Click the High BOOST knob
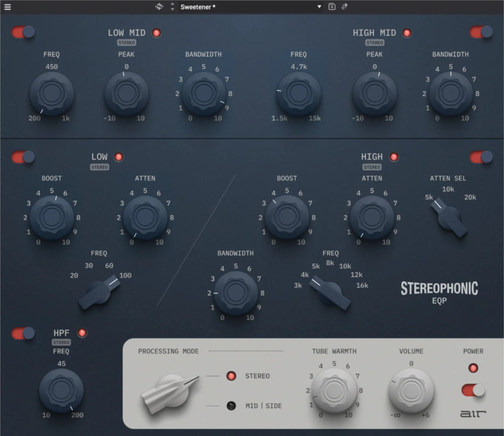This screenshot has height=436, width=504. point(287,217)
